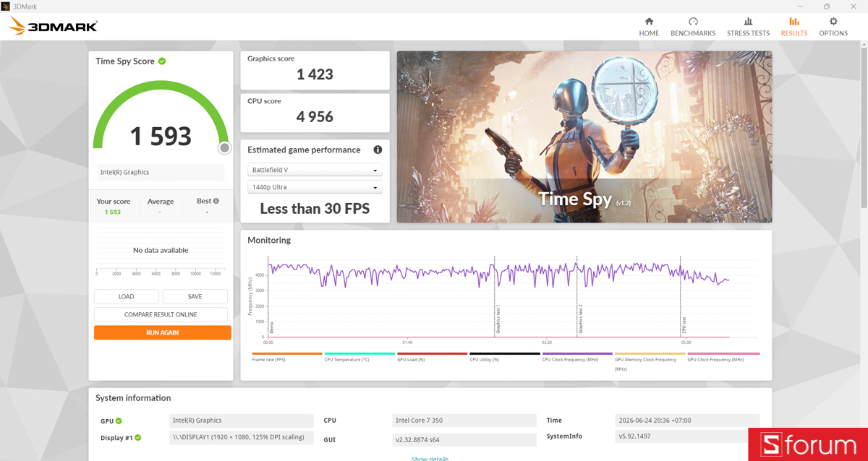Viewport: 868px width, 461px height.
Task: Click the info icon beside Estimated game performance
Action: [378, 150]
